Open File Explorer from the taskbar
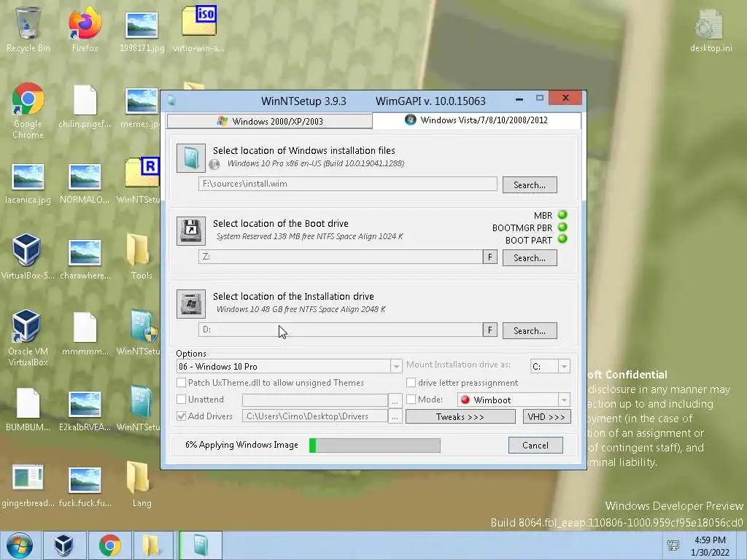The width and height of the screenshot is (747, 560). (x=152, y=545)
